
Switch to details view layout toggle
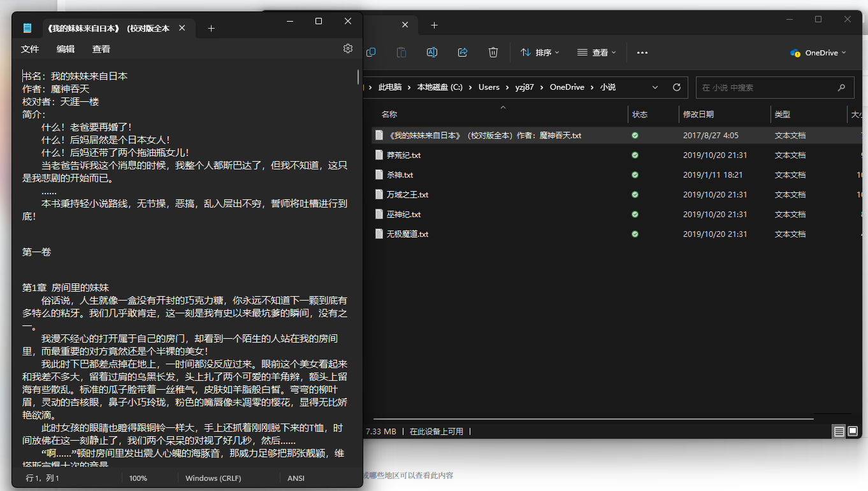(839, 432)
